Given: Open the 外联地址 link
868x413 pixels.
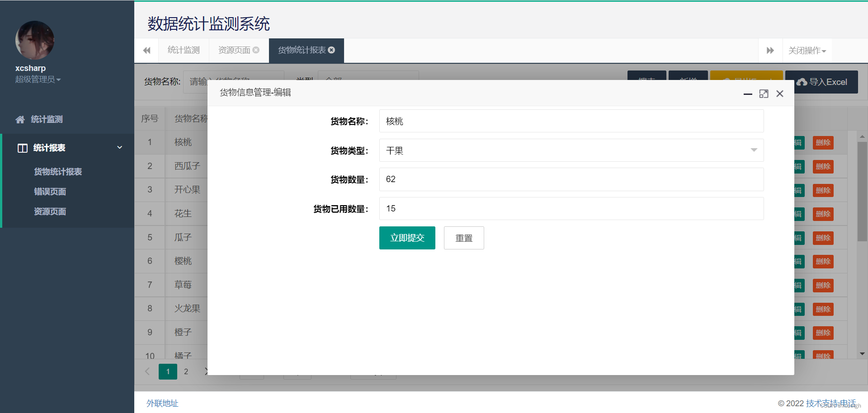Looking at the screenshot, I should pyautogui.click(x=162, y=404).
